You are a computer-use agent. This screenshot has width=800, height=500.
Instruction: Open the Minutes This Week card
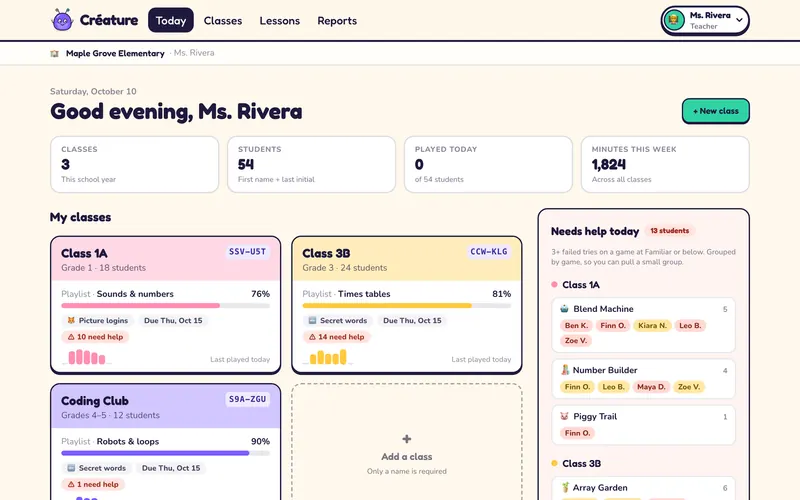point(665,164)
